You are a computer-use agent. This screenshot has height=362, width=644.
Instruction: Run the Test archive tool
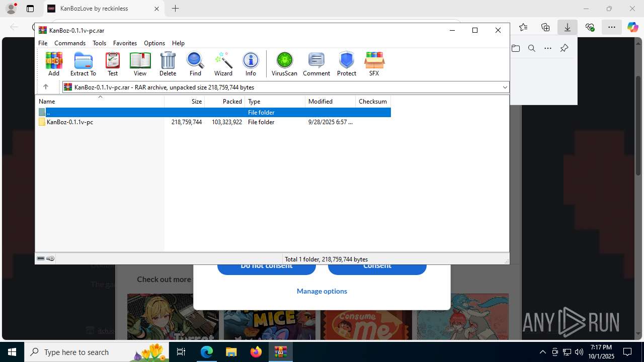(113, 64)
